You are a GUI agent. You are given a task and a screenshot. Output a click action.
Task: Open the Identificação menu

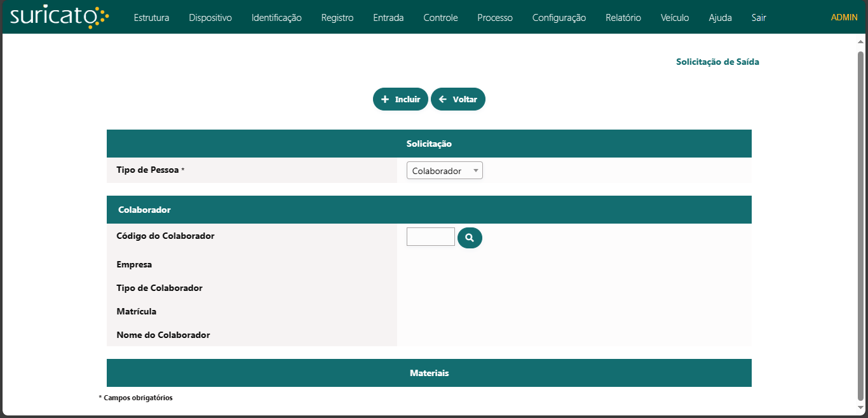point(276,18)
